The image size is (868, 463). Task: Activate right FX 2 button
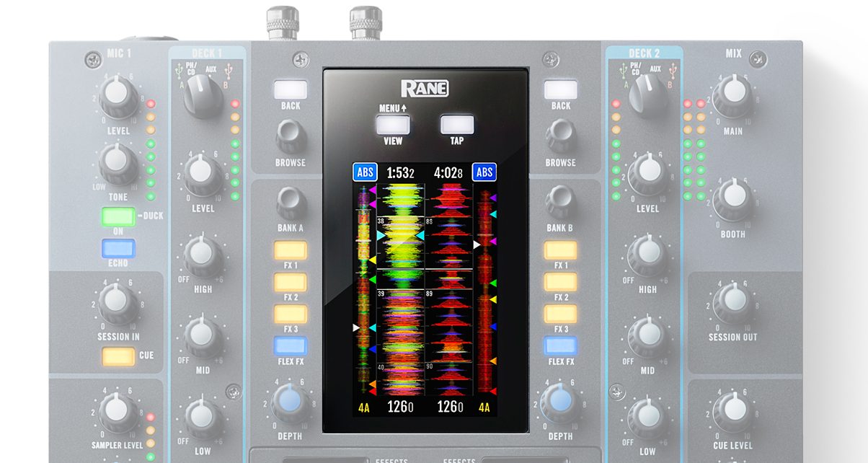pyautogui.click(x=561, y=282)
